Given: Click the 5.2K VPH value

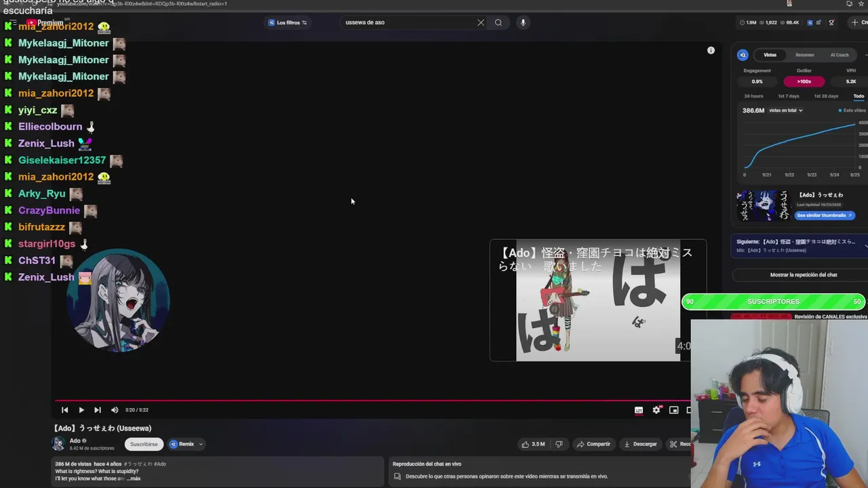Looking at the screenshot, I should tap(851, 81).
